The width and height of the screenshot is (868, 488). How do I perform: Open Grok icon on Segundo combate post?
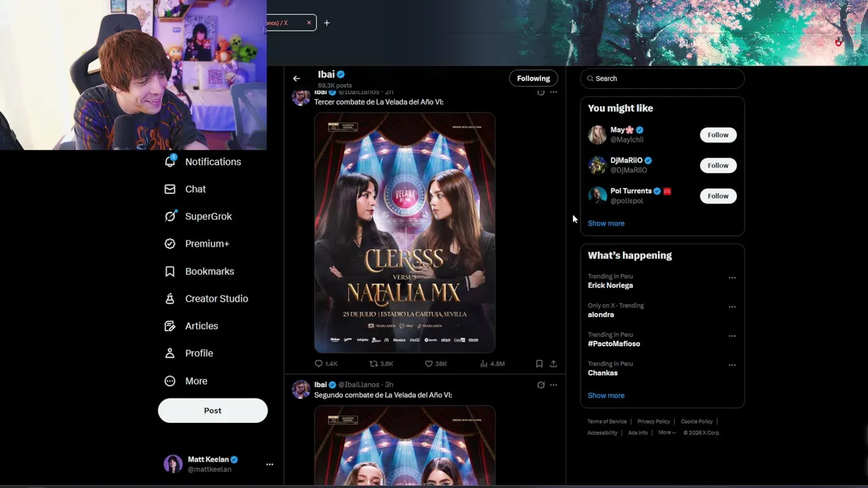(x=540, y=385)
